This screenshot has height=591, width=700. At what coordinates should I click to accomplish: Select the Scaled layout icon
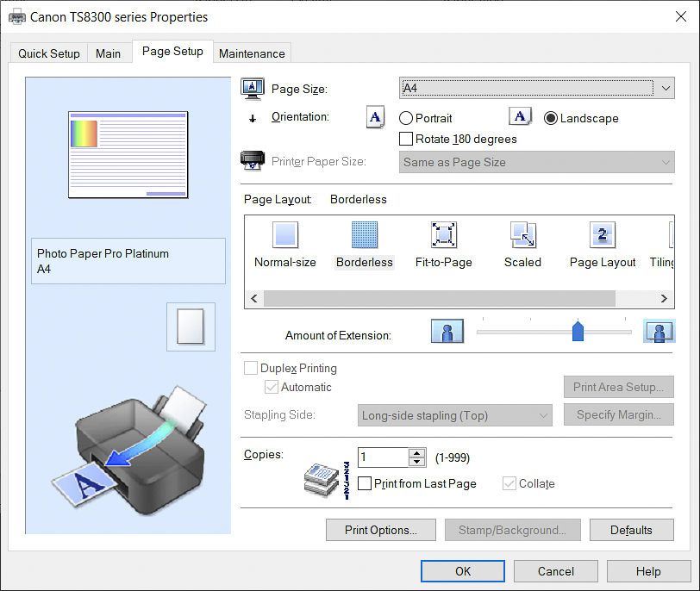coord(522,234)
